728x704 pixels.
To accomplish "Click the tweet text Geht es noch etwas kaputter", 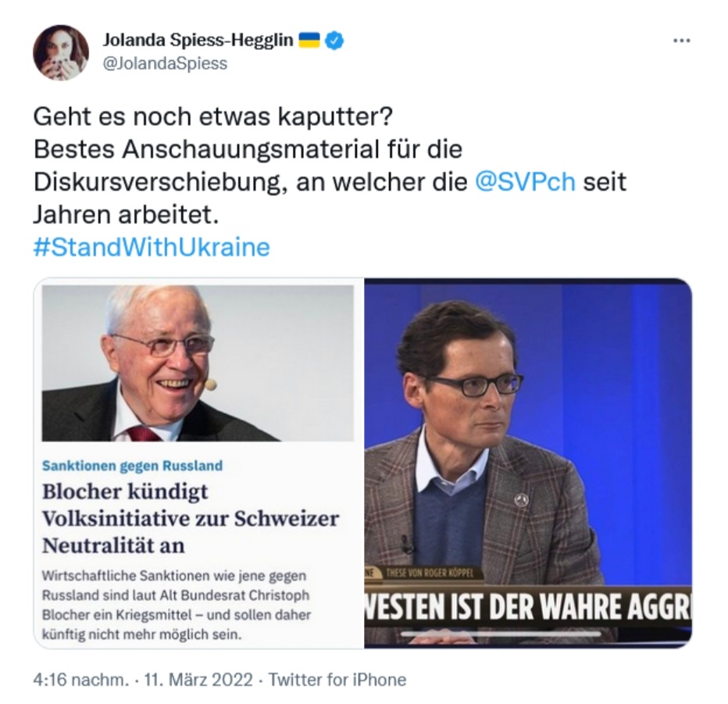I will (x=213, y=116).
